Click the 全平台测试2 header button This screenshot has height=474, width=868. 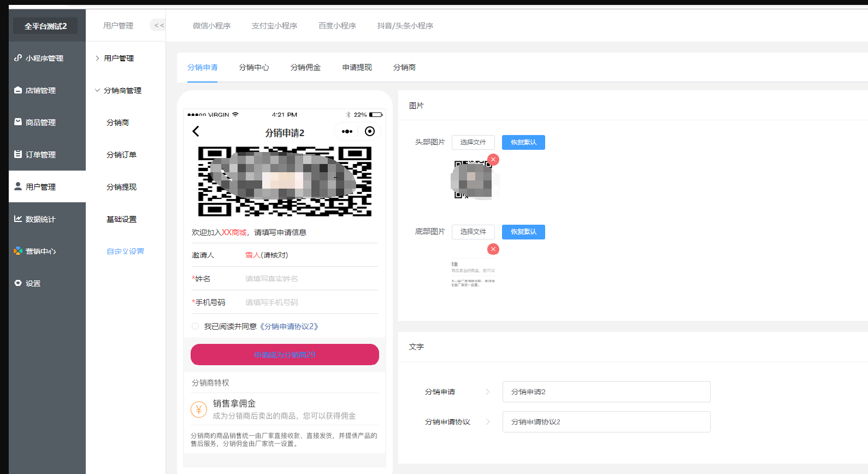pos(45,26)
